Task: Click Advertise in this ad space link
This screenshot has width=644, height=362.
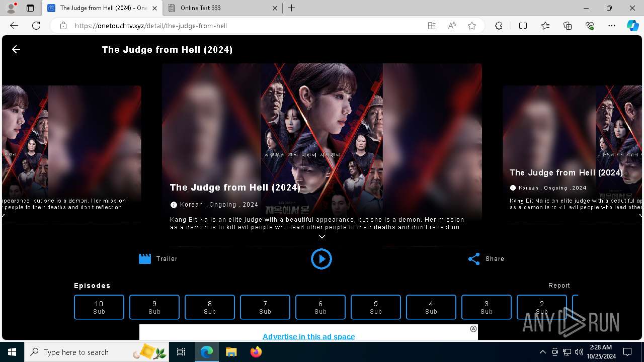Action: coord(308,336)
